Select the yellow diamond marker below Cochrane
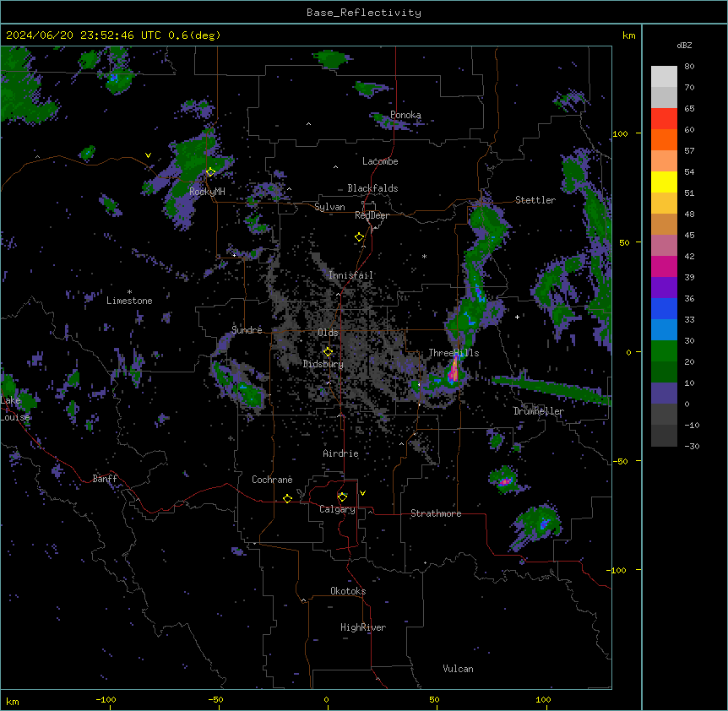Image resolution: width=728 pixels, height=711 pixels. pos(287,498)
